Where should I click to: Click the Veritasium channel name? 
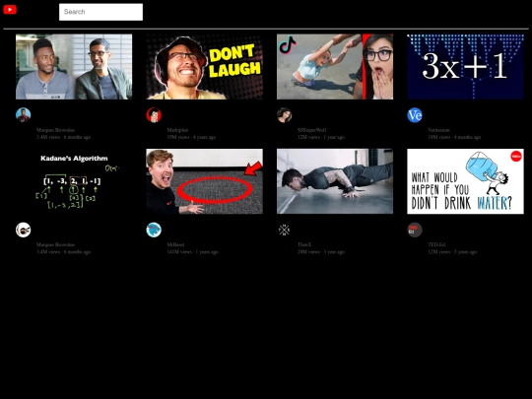438,130
